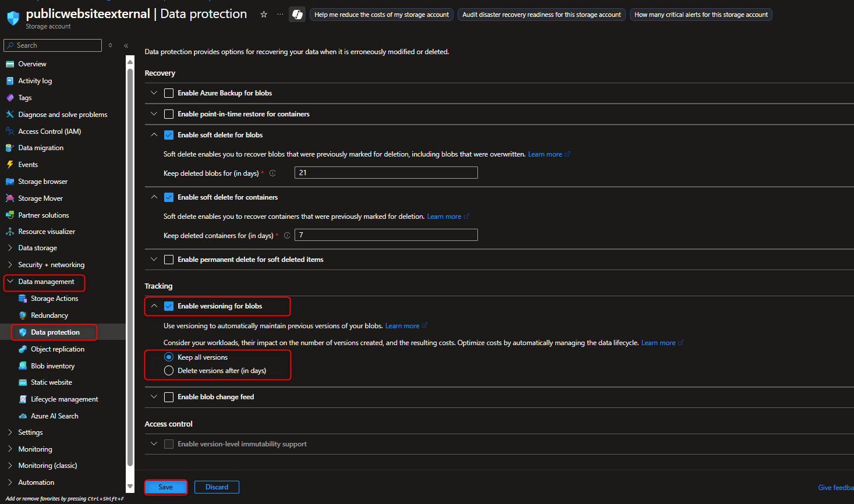This screenshot has height=504, width=854.
Task: Click How many critical alerts suggestion
Action: tap(701, 15)
